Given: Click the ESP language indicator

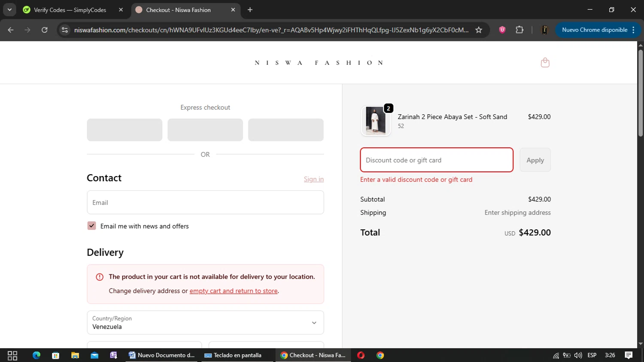Looking at the screenshot, I should 592,355.
